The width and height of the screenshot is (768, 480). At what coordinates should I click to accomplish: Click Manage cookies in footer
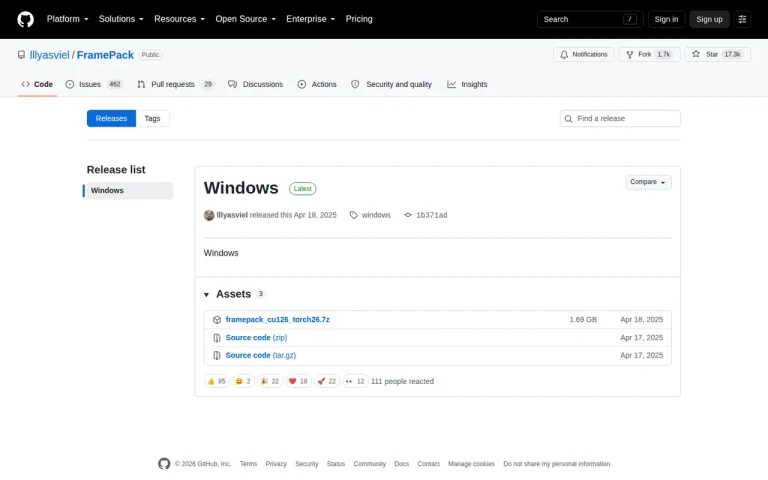(x=471, y=464)
